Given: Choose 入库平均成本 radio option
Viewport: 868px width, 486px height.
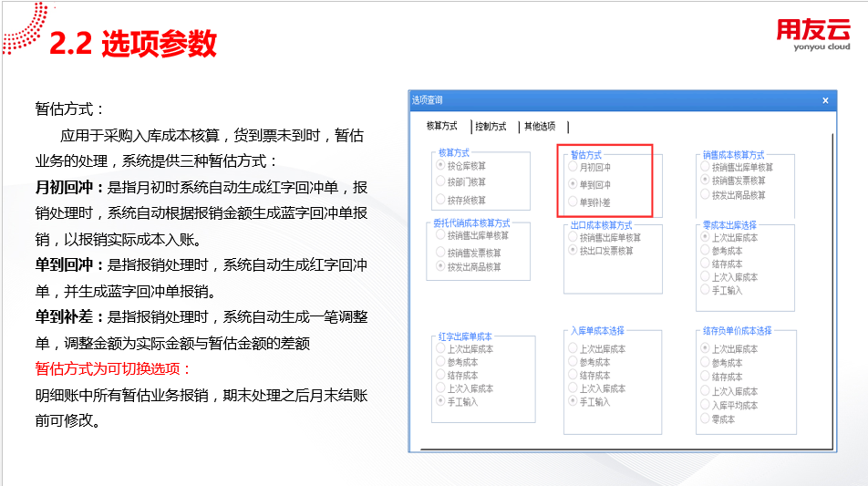Looking at the screenshot, I should coord(706,405).
